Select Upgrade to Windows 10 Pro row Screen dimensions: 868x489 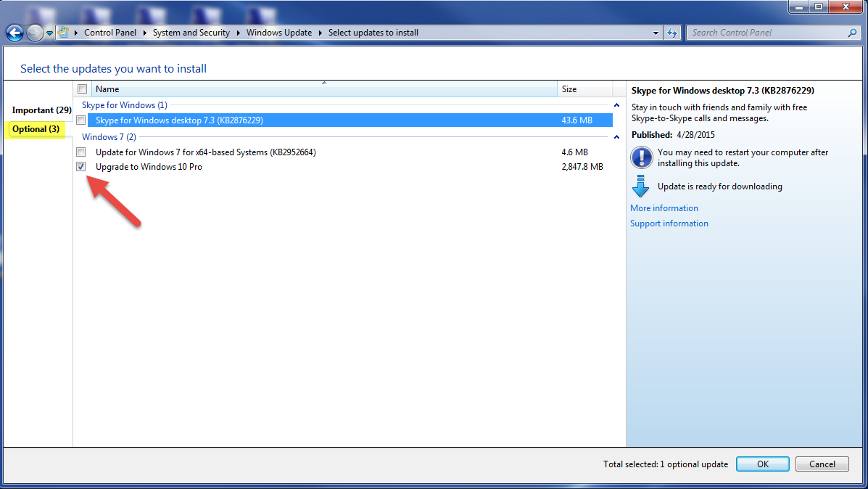350,167
